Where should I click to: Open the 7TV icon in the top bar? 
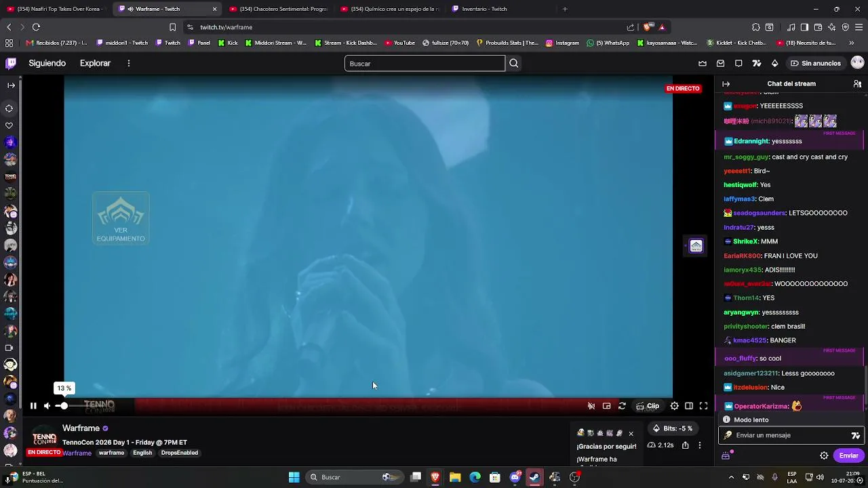[757, 63]
